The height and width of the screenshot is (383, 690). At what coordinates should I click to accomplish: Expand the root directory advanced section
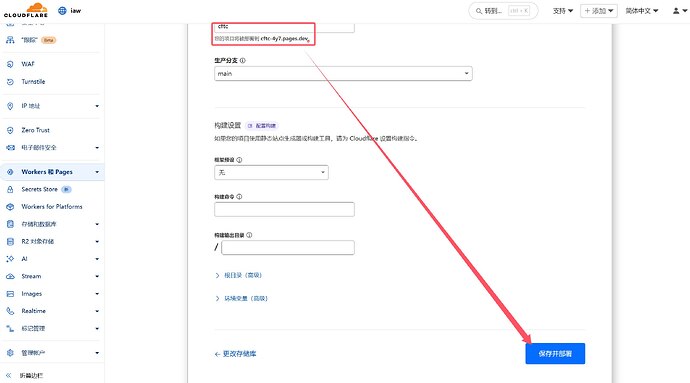239,275
